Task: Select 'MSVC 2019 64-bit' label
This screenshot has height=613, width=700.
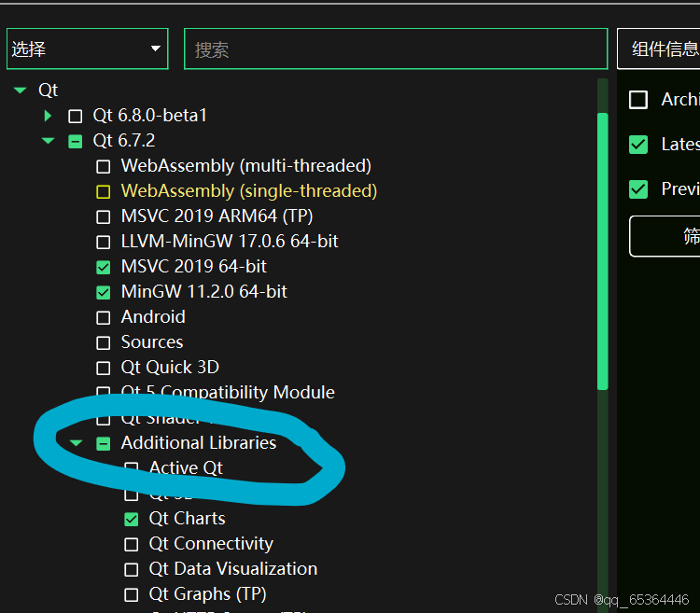Action: [194, 267]
